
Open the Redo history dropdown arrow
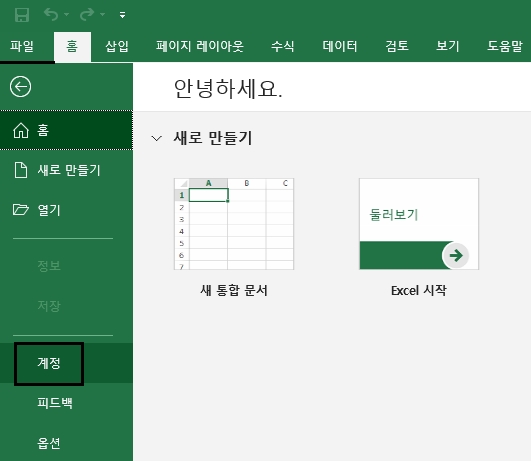click(x=102, y=15)
